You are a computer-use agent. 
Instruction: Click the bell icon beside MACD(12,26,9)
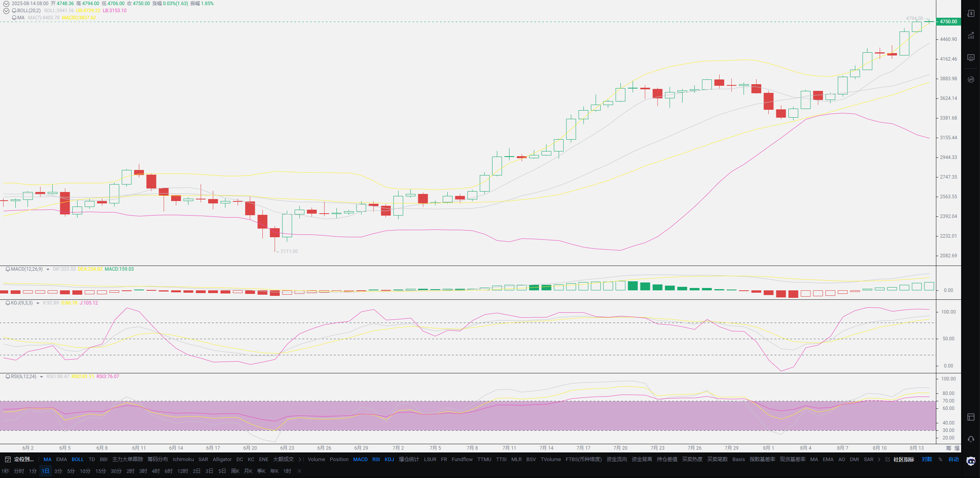click(x=7, y=269)
